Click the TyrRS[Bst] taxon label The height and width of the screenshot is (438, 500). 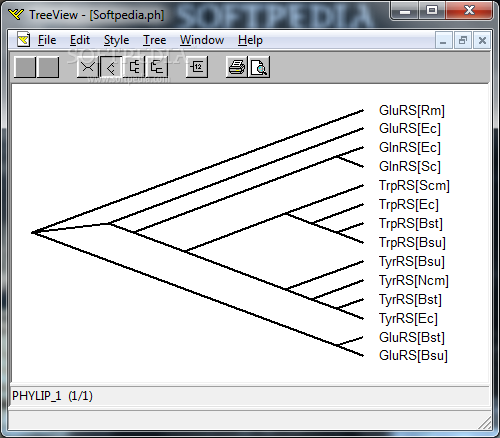coord(410,299)
